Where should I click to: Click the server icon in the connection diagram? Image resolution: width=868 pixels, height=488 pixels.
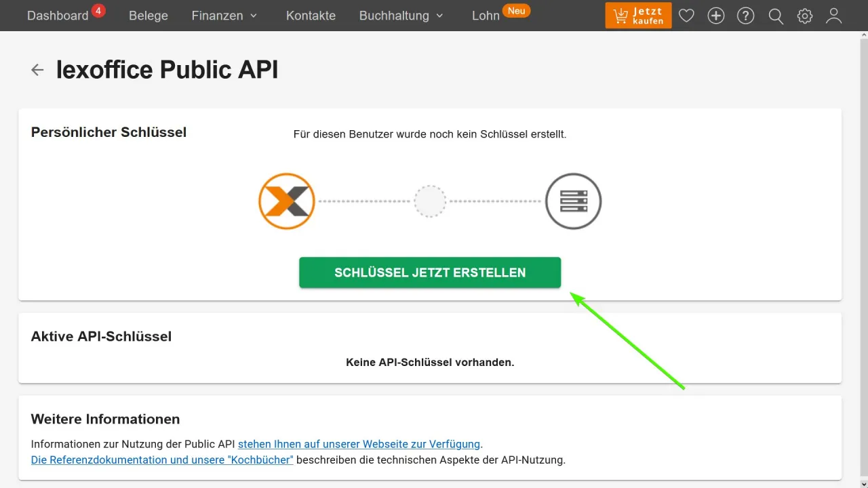(573, 201)
